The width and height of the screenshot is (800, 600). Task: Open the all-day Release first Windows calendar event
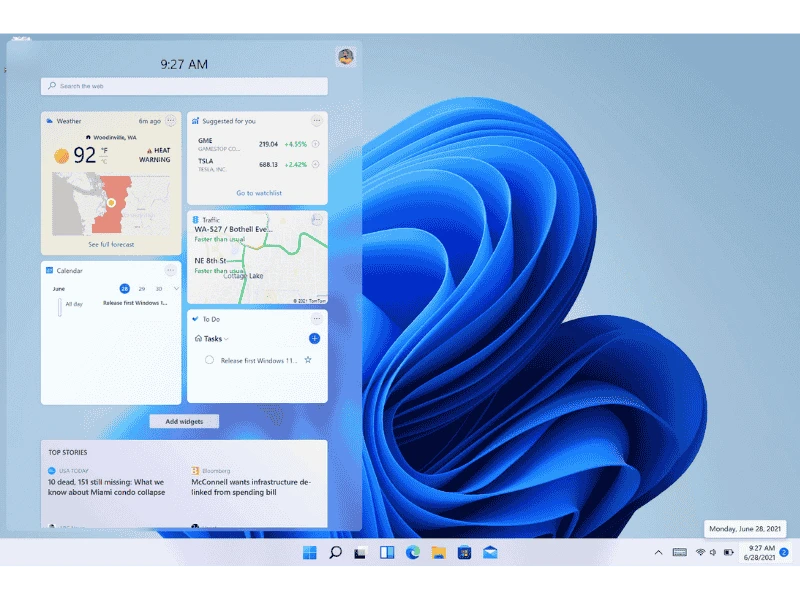pos(135,303)
